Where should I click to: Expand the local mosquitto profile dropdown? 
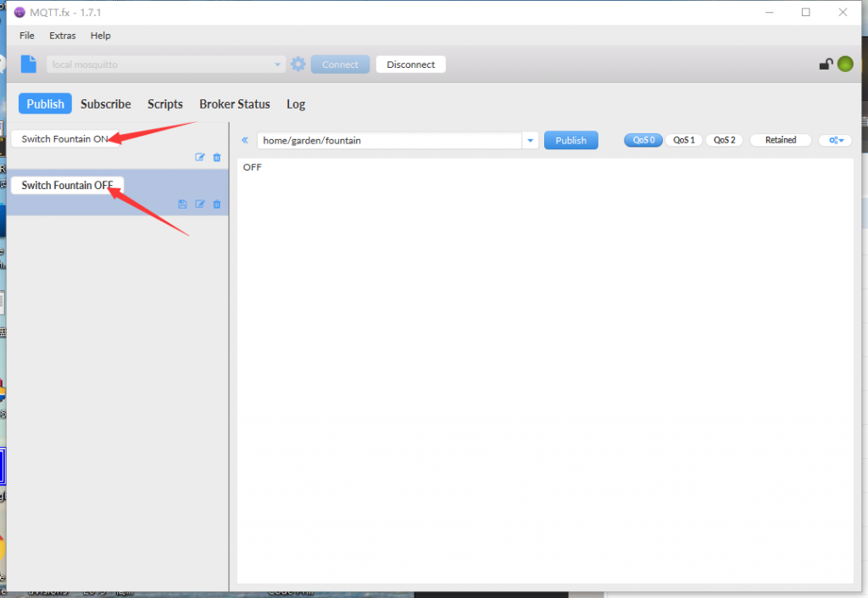point(278,64)
